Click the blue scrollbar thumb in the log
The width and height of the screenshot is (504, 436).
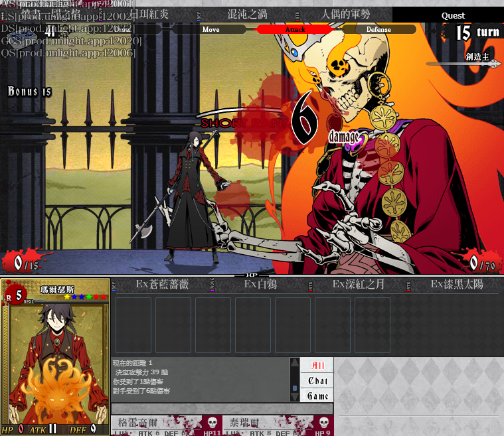[295, 388]
